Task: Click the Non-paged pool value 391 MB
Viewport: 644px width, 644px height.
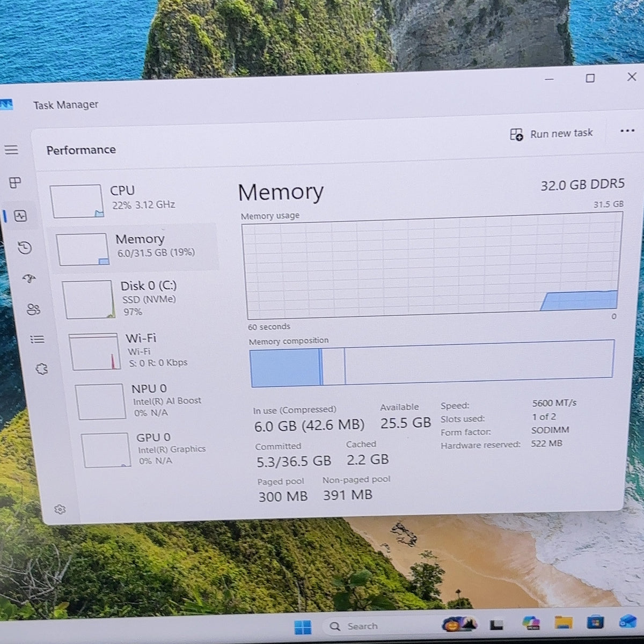Action: pyautogui.click(x=348, y=495)
